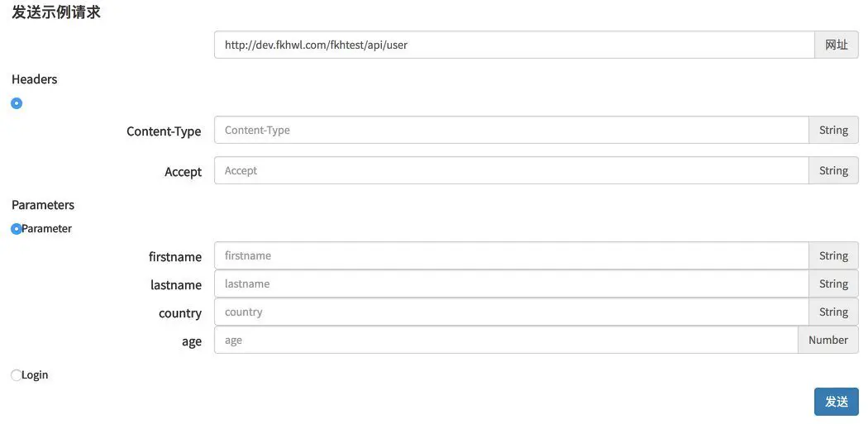The image size is (868, 424).
Task: Click into the firstname field
Action: click(x=511, y=255)
